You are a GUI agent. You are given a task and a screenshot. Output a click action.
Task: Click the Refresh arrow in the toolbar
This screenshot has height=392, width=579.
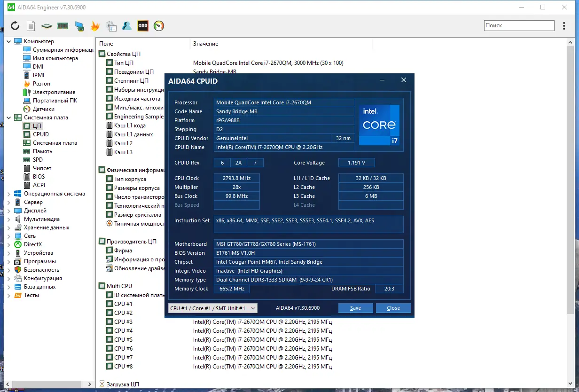point(15,26)
